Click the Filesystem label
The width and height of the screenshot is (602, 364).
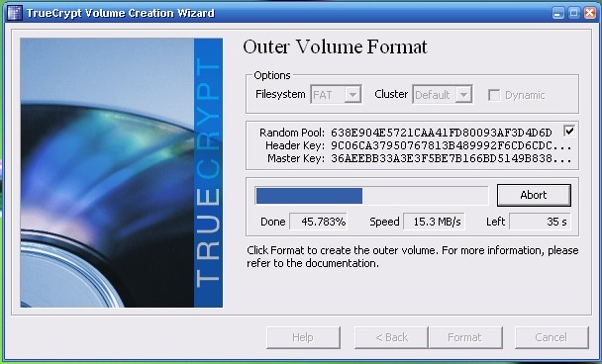click(x=280, y=94)
